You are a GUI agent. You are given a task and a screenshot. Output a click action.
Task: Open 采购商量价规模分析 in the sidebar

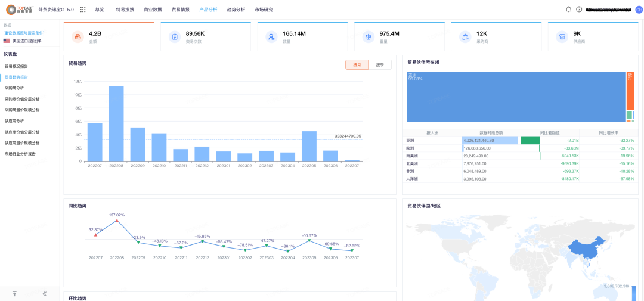22,110
